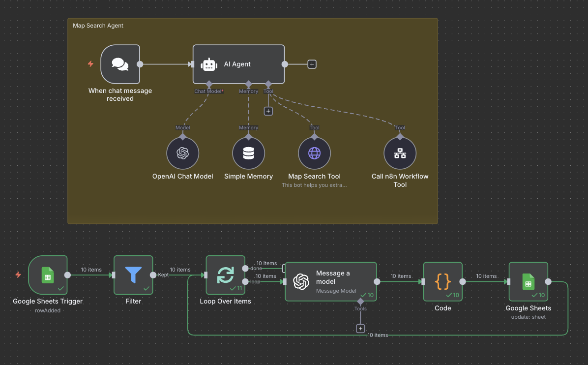This screenshot has height=365, width=588.
Task: Open the AI Agent node
Action: (238, 64)
